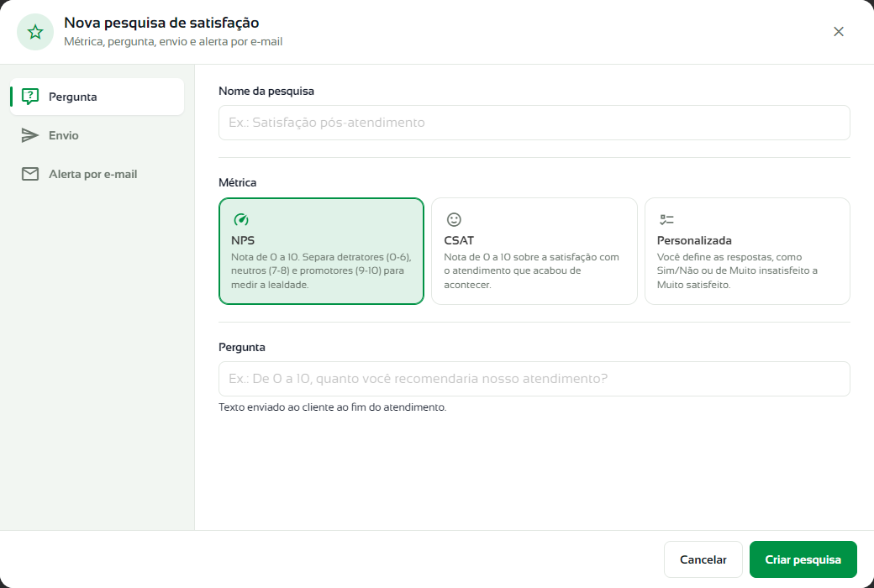Image resolution: width=874 pixels, height=588 pixels.
Task: Click the Personalizada checklist icon
Action: 666,219
